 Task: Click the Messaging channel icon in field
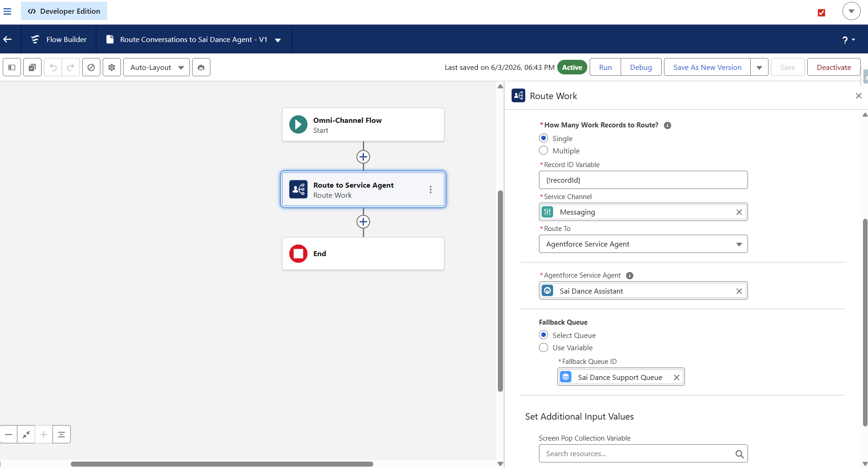coord(548,212)
